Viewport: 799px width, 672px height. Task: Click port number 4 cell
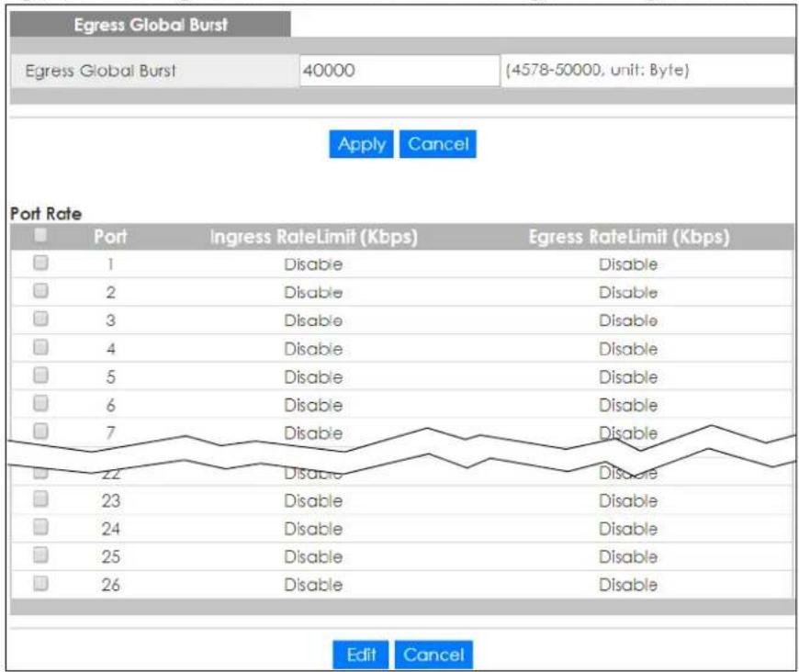click(x=110, y=349)
